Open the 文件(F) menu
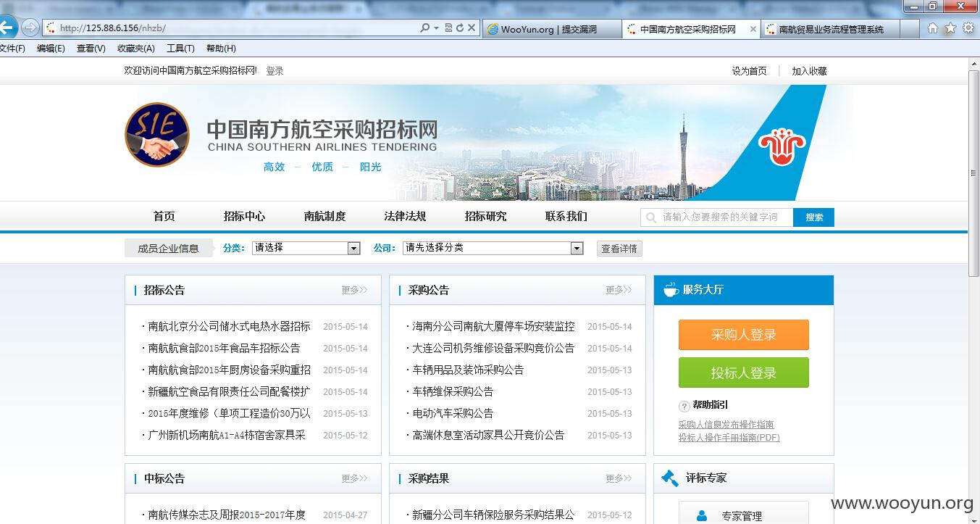The width and height of the screenshot is (980, 524). pyautogui.click(x=12, y=49)
